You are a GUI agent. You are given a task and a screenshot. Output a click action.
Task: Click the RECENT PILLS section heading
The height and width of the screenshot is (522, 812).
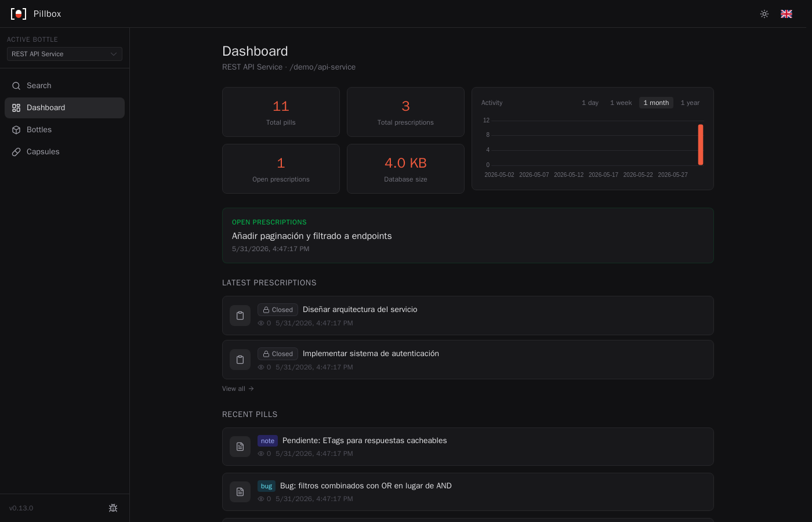(250, 415)
